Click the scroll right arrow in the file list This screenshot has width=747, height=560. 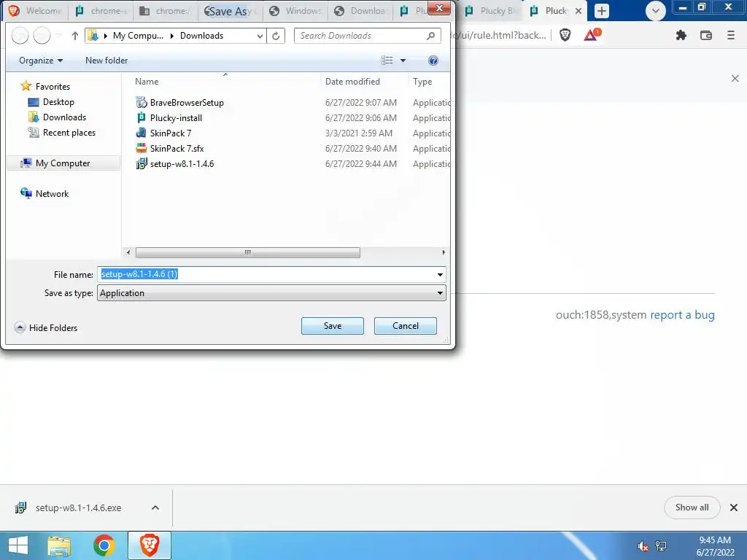coord(444,252)
